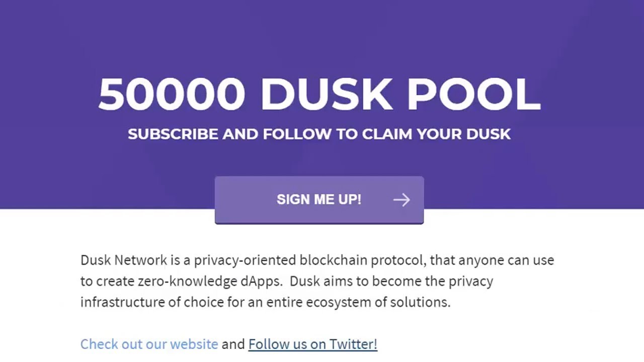Open the Check out our website link
644x362 pixels.
(149, 344)
